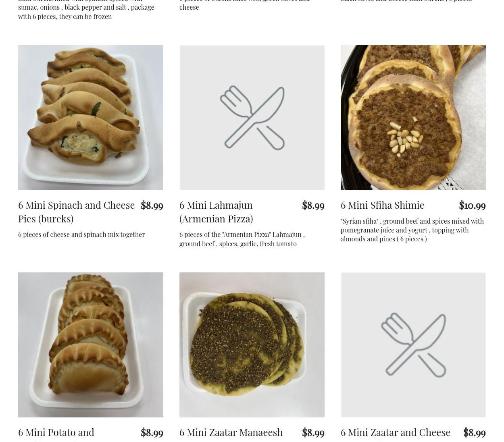Open the Spinach and Cheese Pies photo

pos(91,118)
